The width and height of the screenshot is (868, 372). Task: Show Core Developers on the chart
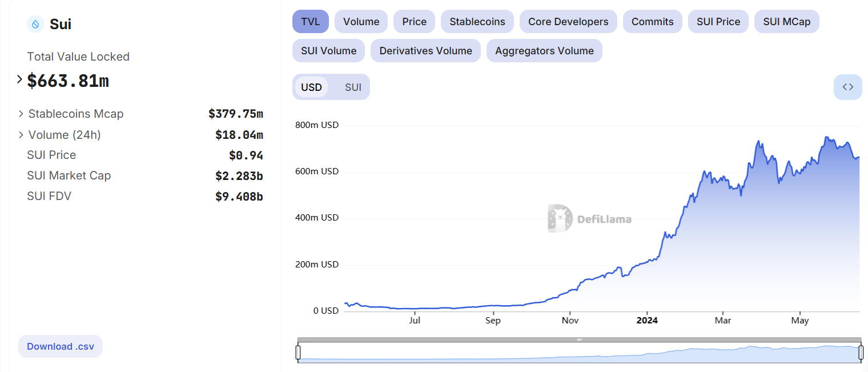coord(568,22)
